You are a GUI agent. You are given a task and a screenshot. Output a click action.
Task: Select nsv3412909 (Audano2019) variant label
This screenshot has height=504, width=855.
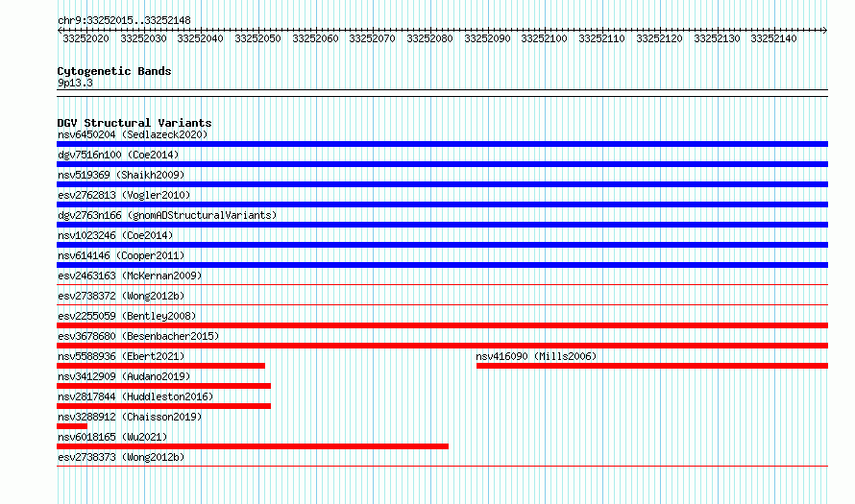(x=124, y=376)
